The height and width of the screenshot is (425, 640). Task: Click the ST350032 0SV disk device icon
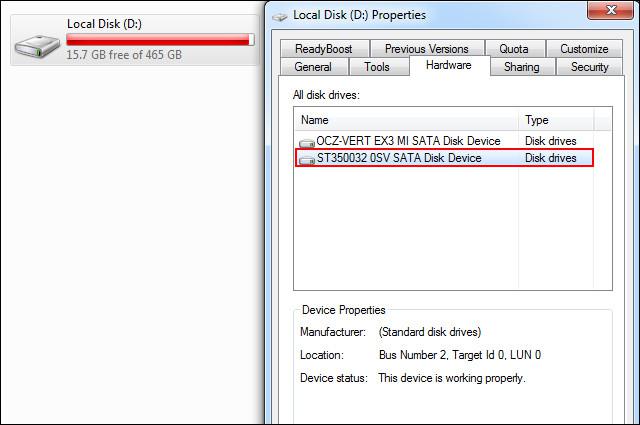click(307, 158)
